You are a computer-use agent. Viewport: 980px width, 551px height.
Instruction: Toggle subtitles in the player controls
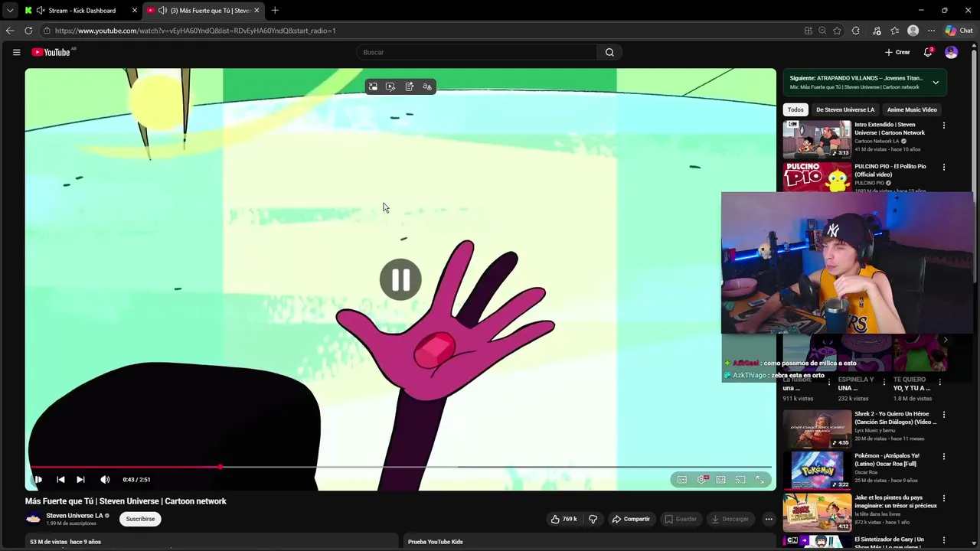point(682,479)
